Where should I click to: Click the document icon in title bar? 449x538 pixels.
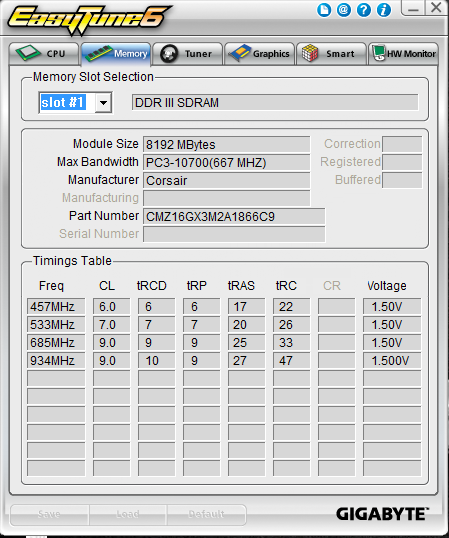323,10
